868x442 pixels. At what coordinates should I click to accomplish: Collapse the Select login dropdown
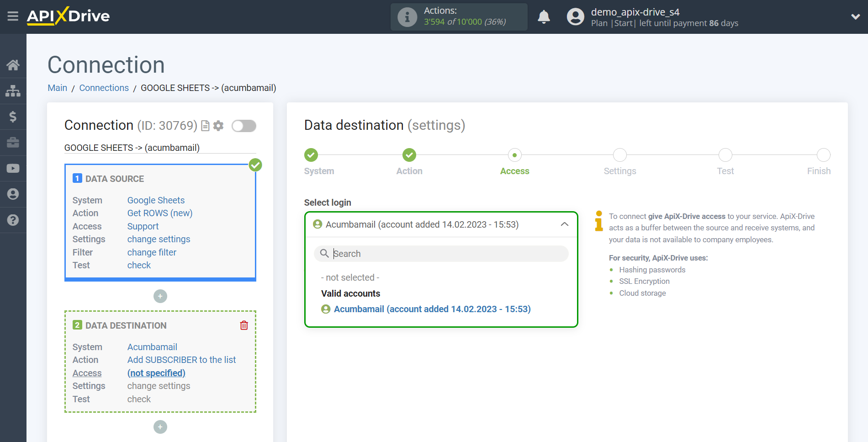(565, 224)
